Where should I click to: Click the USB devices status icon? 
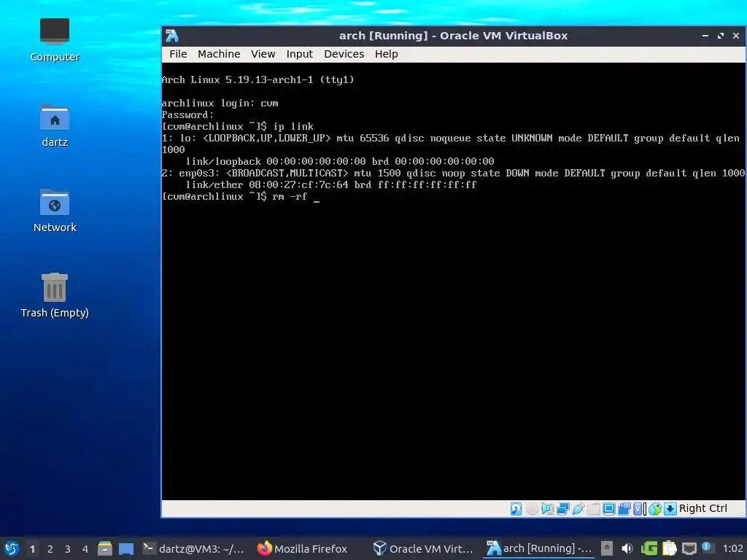coord(578,508)
